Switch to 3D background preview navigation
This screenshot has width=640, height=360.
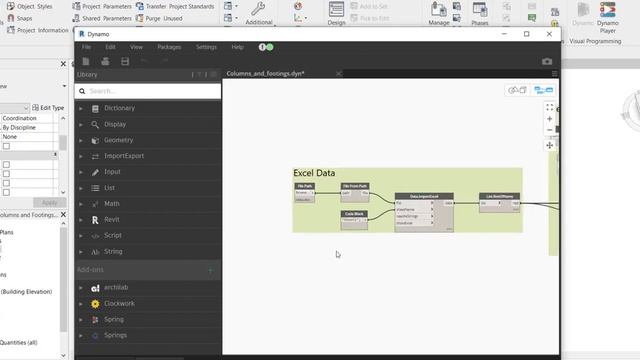517,90
